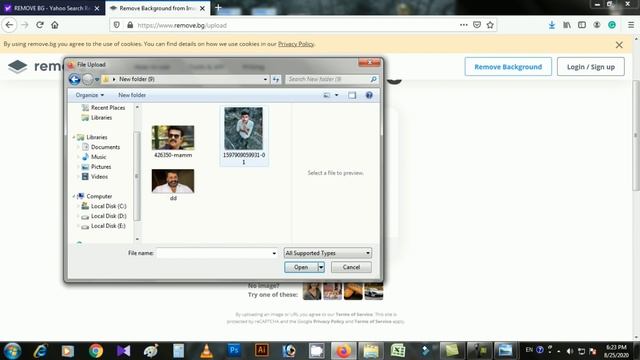640x360 pixels.
Task: Open the Windows Start button
Action: pyautogui.click(x=12, y=351)
